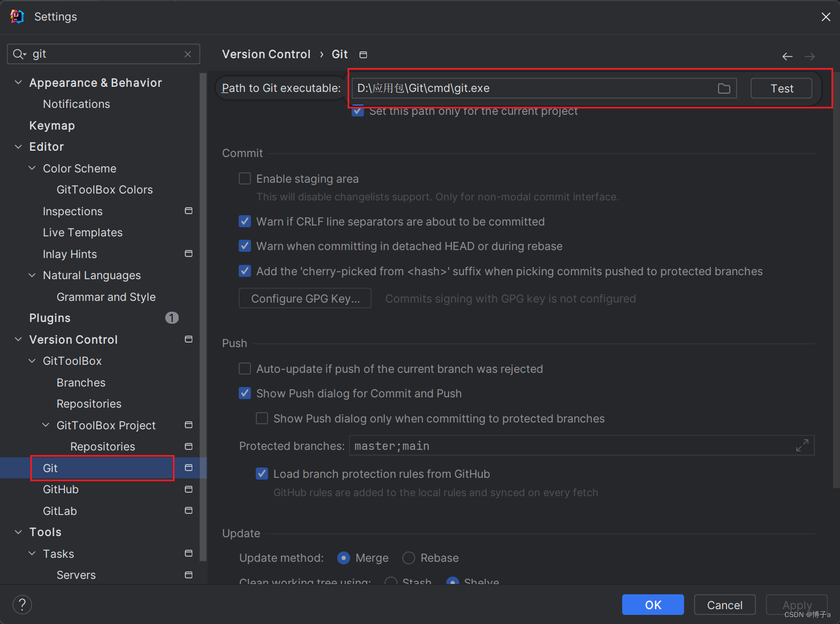
Task: Select Branches under GitToolBox
Action: 81,383
